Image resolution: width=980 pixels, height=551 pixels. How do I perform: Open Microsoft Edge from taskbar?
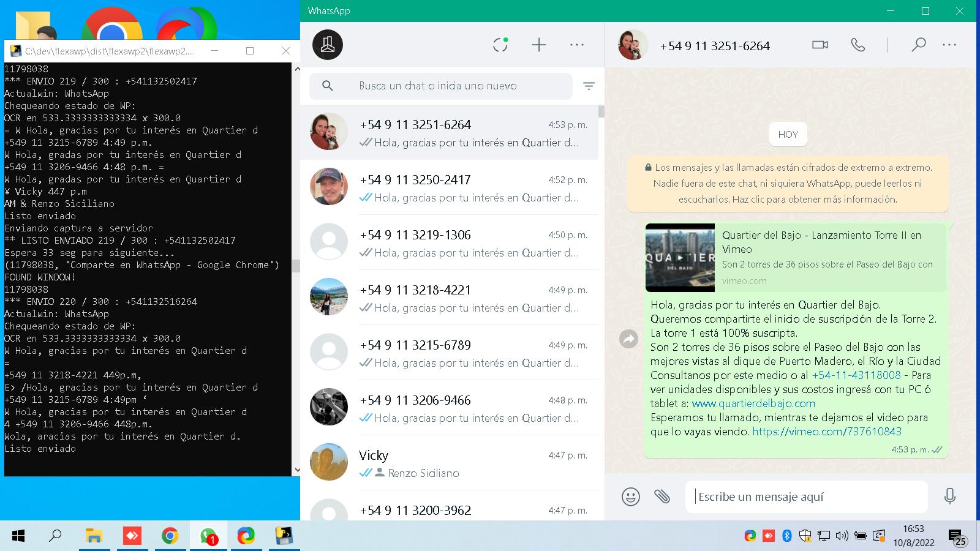point(246,536)
